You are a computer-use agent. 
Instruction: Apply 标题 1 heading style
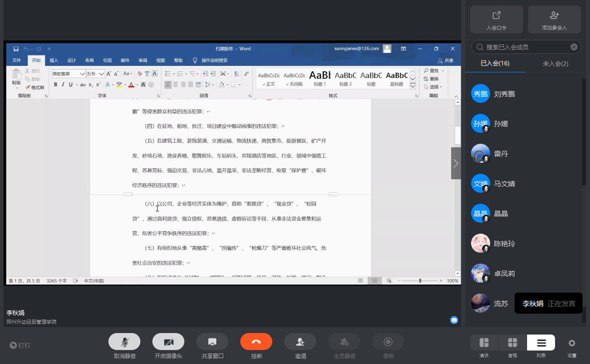click(x=320, y=78)
